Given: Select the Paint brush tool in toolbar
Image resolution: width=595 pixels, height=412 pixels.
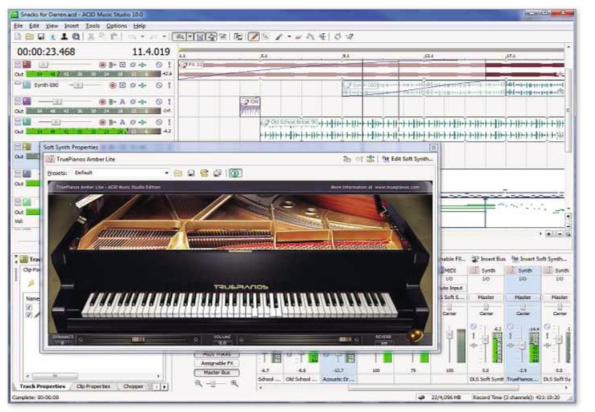Looking at the screenshot, I should coord(279,37).
